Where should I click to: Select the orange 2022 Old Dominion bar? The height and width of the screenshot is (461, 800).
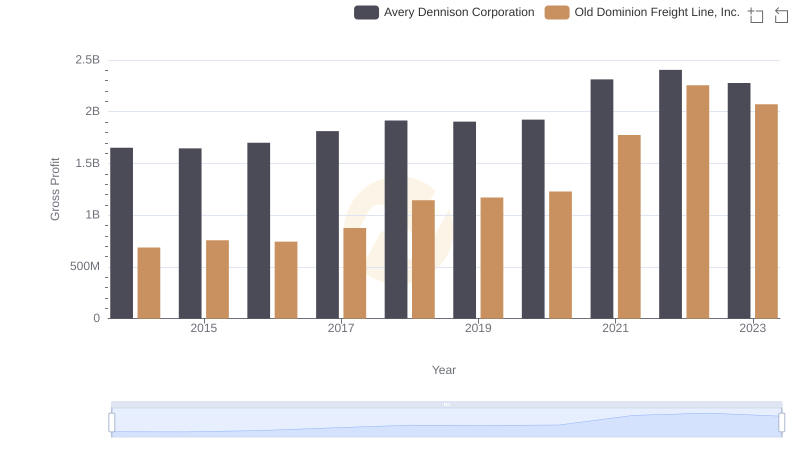(x=697, y=202)
